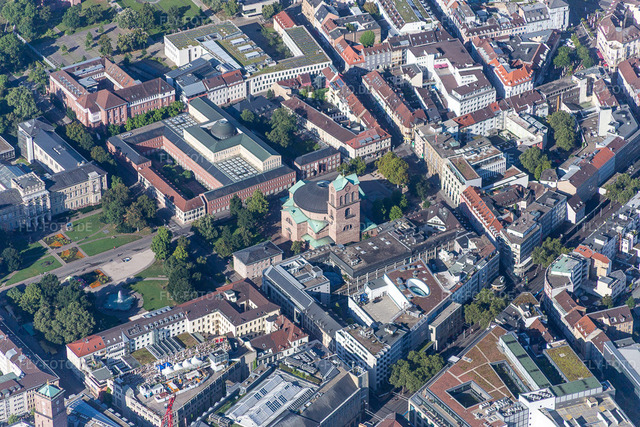Click the bright orange roof in the upper right

(512, 75)
